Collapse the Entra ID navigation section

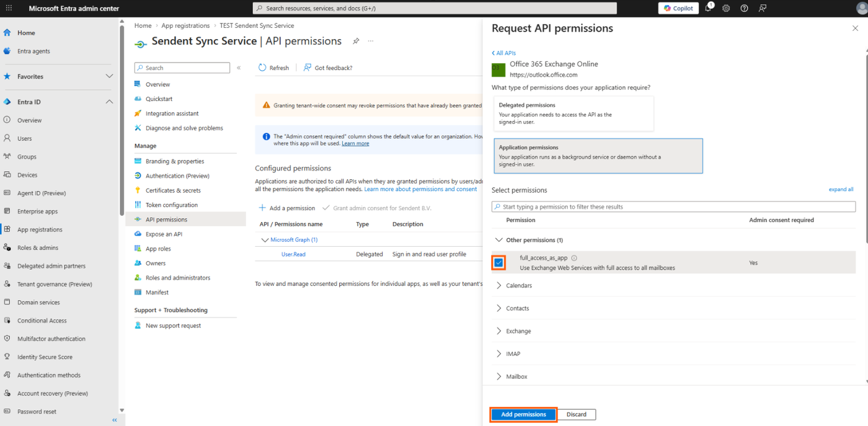(x=109, y=102)
